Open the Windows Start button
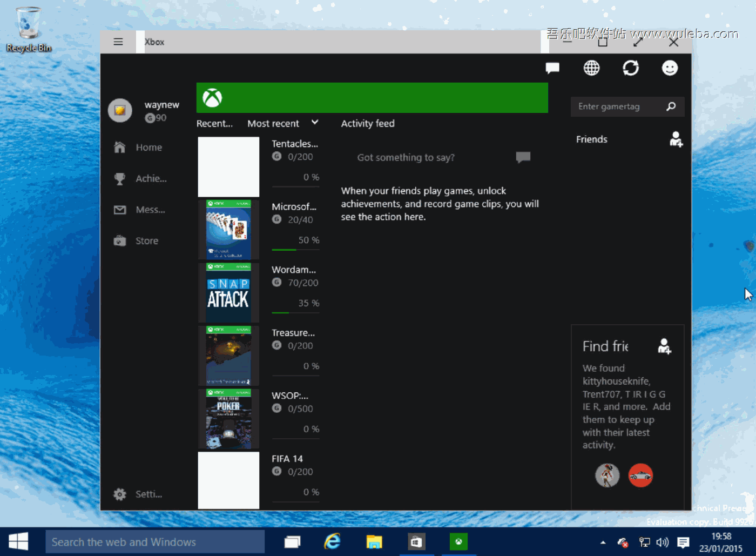Image resolution: width=756 pixels, height=556 pixels. [18, 541]
